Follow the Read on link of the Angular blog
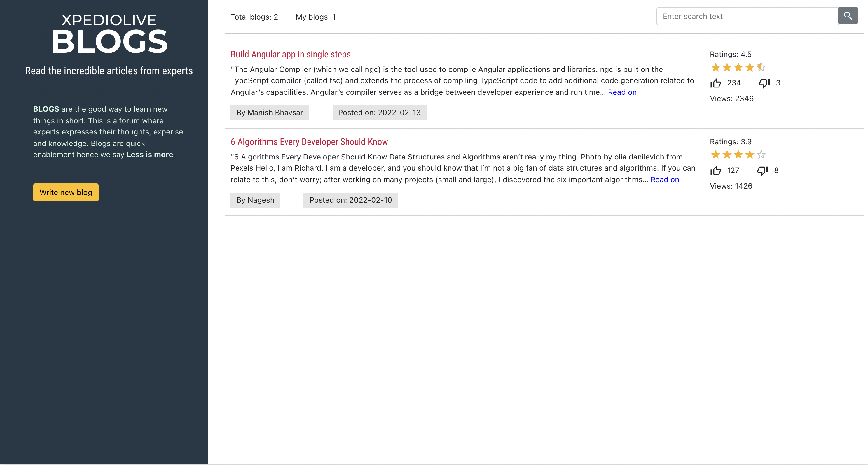868x465 pixels. tap(622, 92)
